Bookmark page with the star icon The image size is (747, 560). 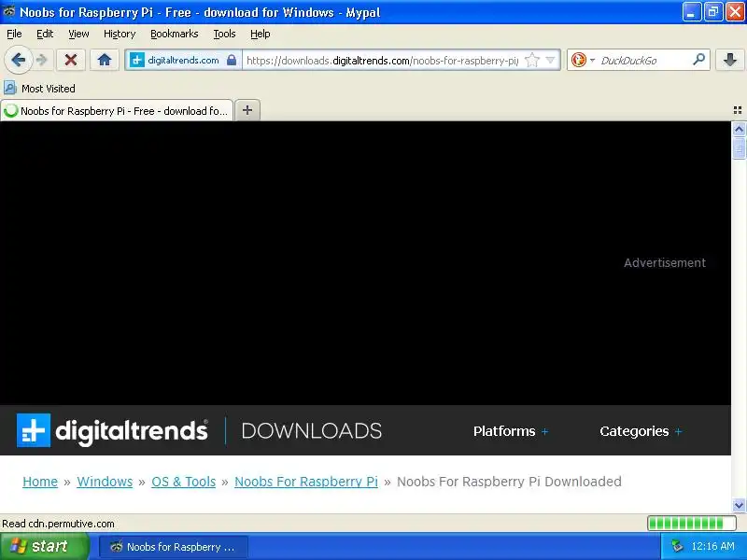[531, 60]
